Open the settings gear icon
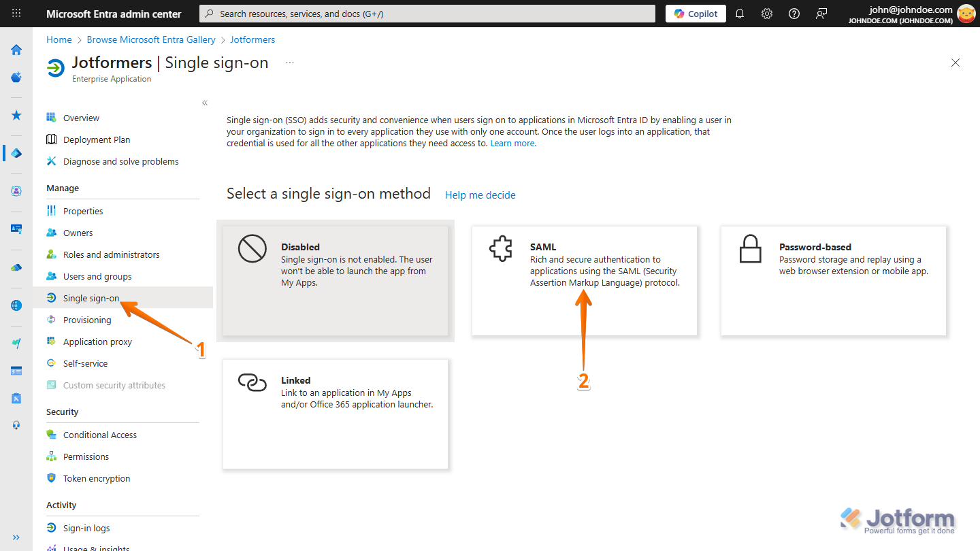The width and height of the screenshot is (980, 551). coord(767,14)
